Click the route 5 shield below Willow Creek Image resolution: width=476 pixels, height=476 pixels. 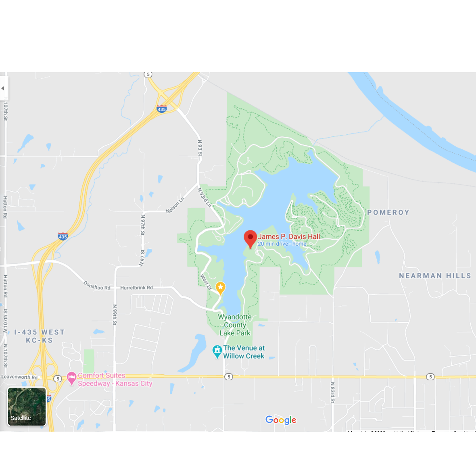(229, 377)
